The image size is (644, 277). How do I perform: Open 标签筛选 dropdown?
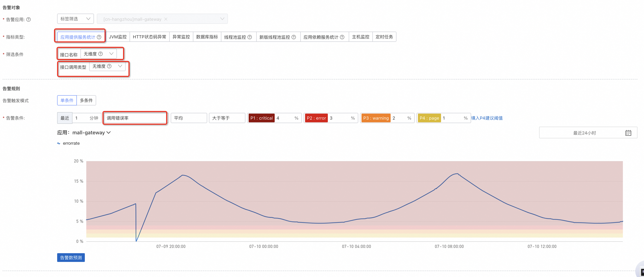(75, 19)
